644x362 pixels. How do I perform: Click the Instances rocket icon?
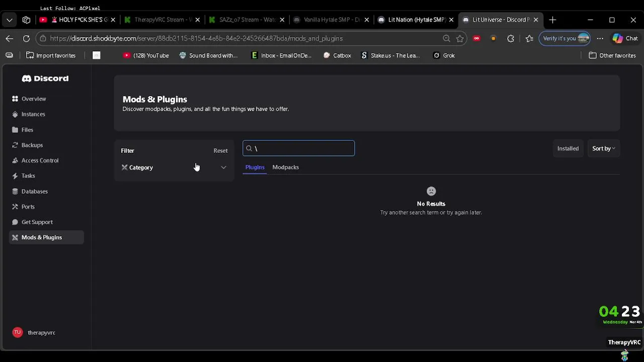pos(15,114)
